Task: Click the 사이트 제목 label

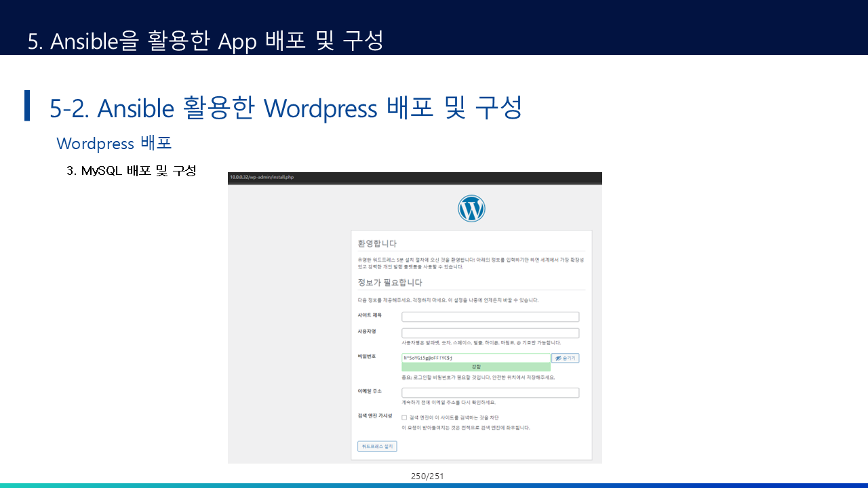Action: pos(370,315)
